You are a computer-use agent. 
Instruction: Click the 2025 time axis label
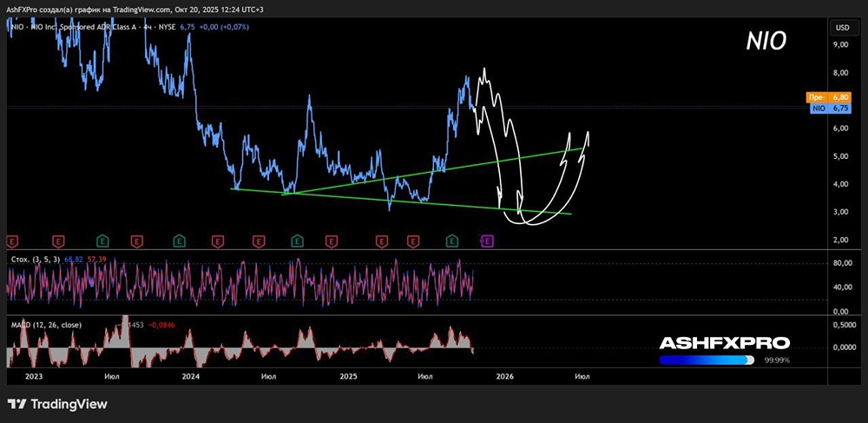(x=349, y=376)
